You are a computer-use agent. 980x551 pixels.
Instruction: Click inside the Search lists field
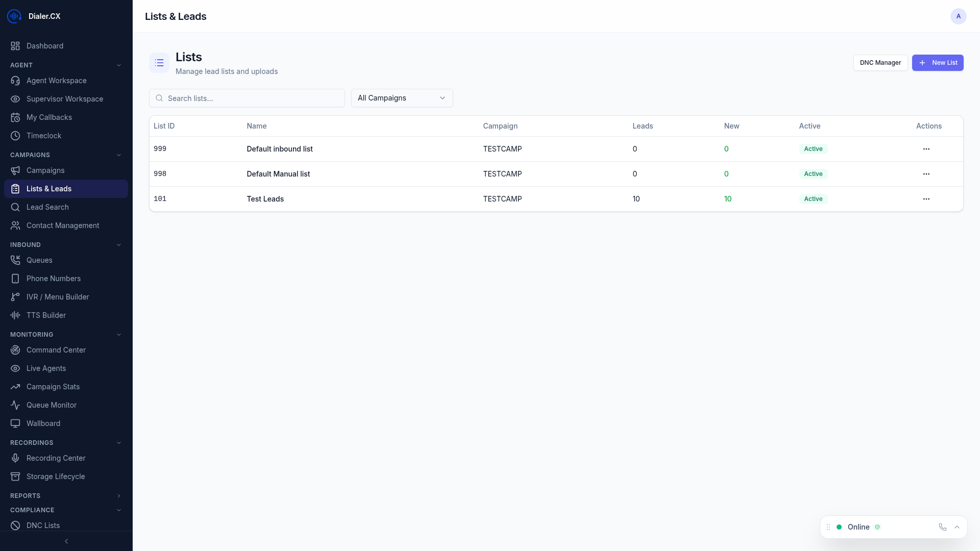[x=247, y=98]
